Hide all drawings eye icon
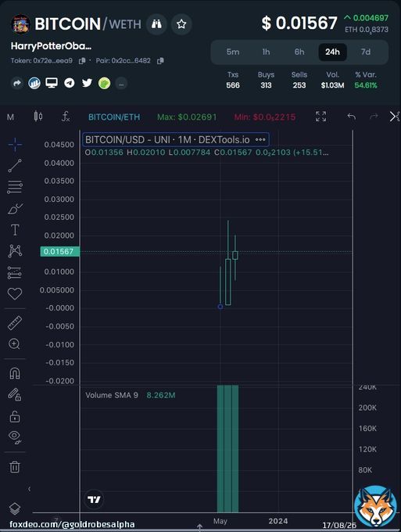Screen dimensions: 401x532 pyautogui.click(x=15, y=437)
